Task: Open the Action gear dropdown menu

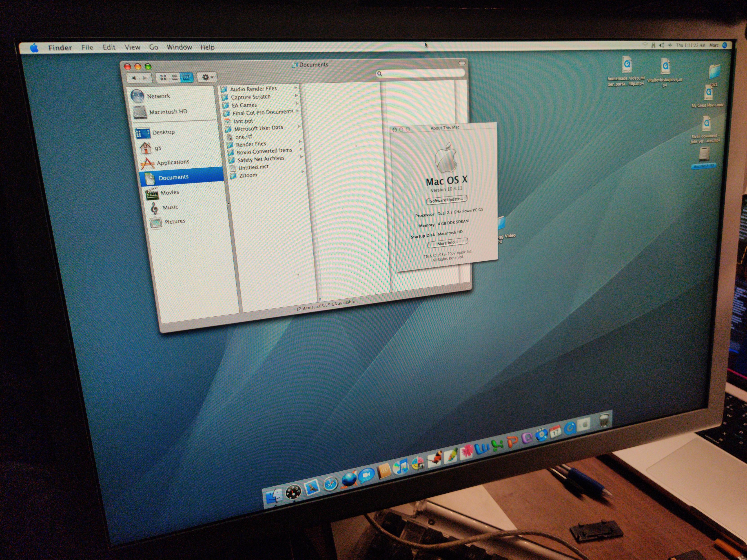Action: pos(207,77)
